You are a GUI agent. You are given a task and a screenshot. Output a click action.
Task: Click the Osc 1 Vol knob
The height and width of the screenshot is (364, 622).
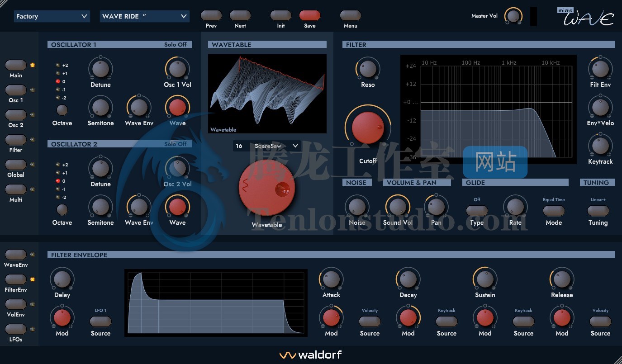pos(177,69)
